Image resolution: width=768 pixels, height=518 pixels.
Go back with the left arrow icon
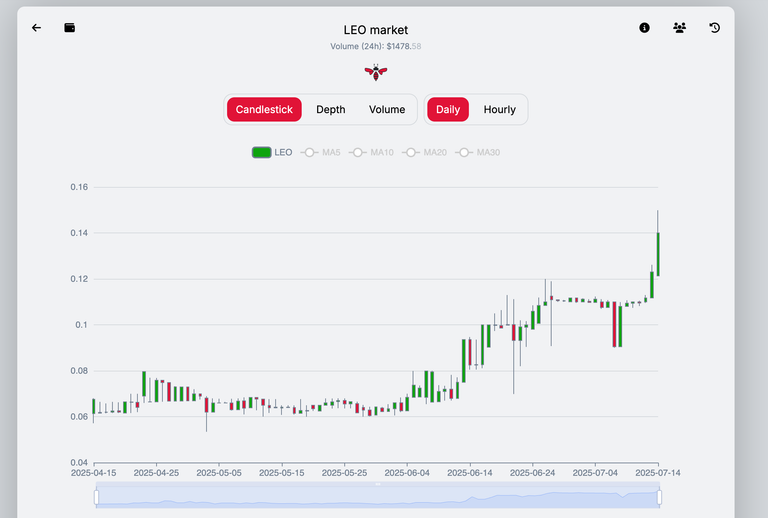click(36, 28)
